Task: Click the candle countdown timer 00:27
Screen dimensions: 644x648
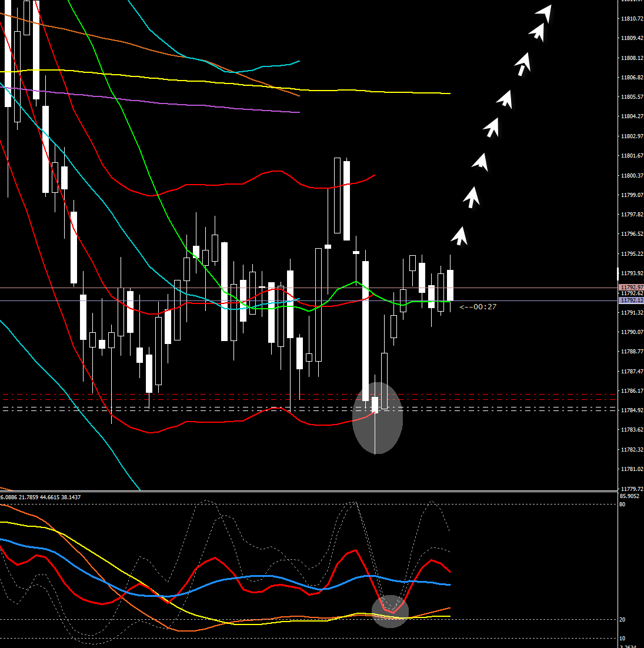Action: tap(478, 306)
